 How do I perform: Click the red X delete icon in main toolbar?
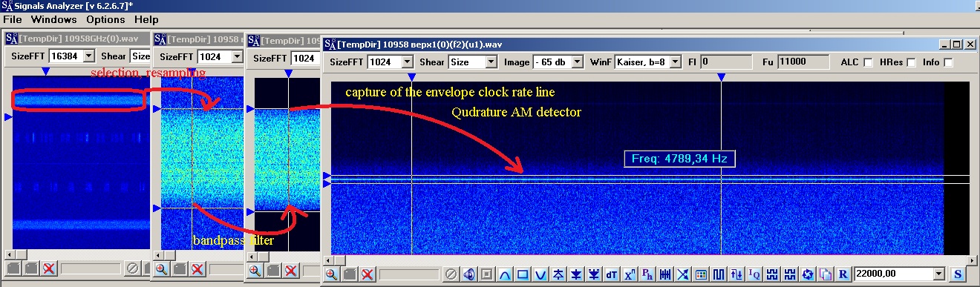[367, 274]
